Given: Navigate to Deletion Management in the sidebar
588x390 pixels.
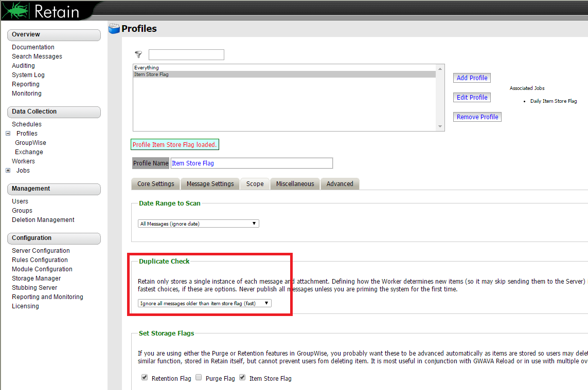Looking at the screenshot, I should tap(43, 219).
